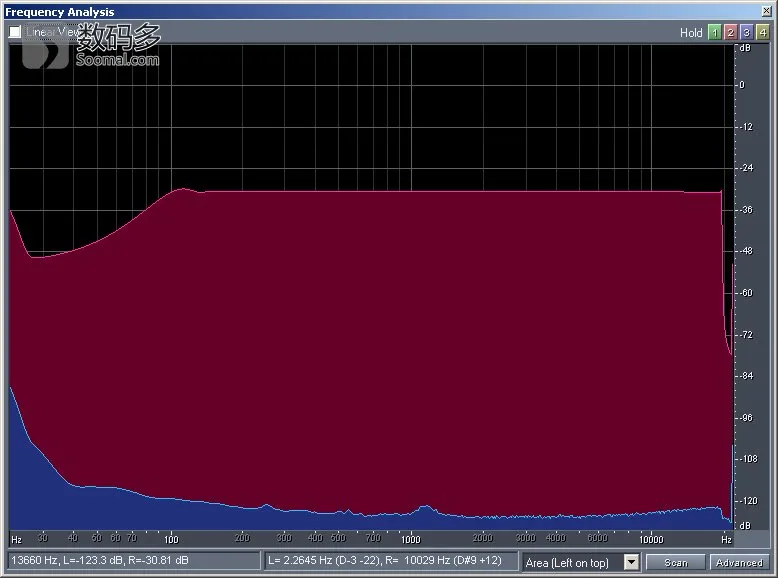Click Hold button 4
The height and width of the screenshot is (578, 778).
[x=763, y=33]
